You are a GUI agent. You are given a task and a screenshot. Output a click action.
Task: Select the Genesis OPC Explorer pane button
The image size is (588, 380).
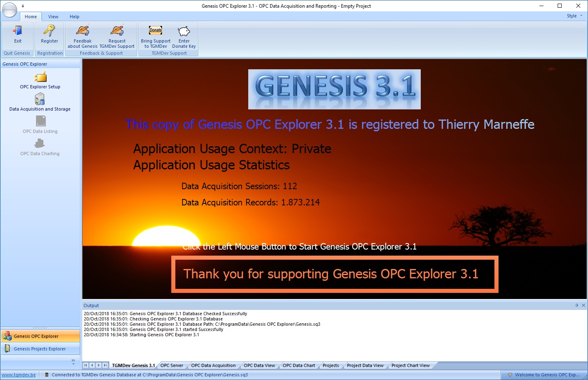point(40,336)
